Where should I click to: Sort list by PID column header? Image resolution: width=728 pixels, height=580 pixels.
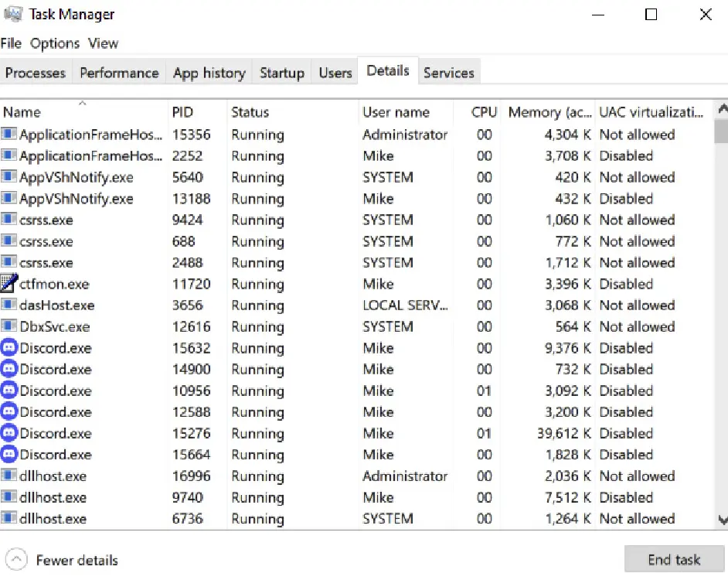tap(182, 112)
